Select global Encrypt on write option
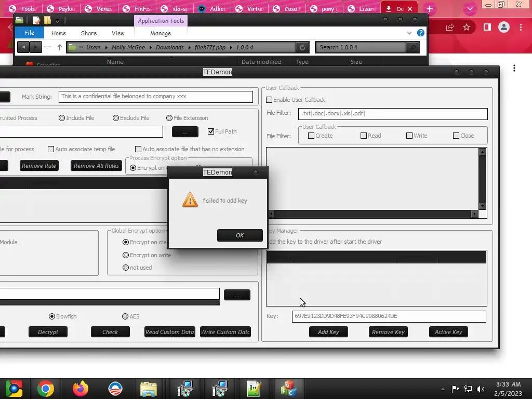532x399 pixels. pos(126,255)
